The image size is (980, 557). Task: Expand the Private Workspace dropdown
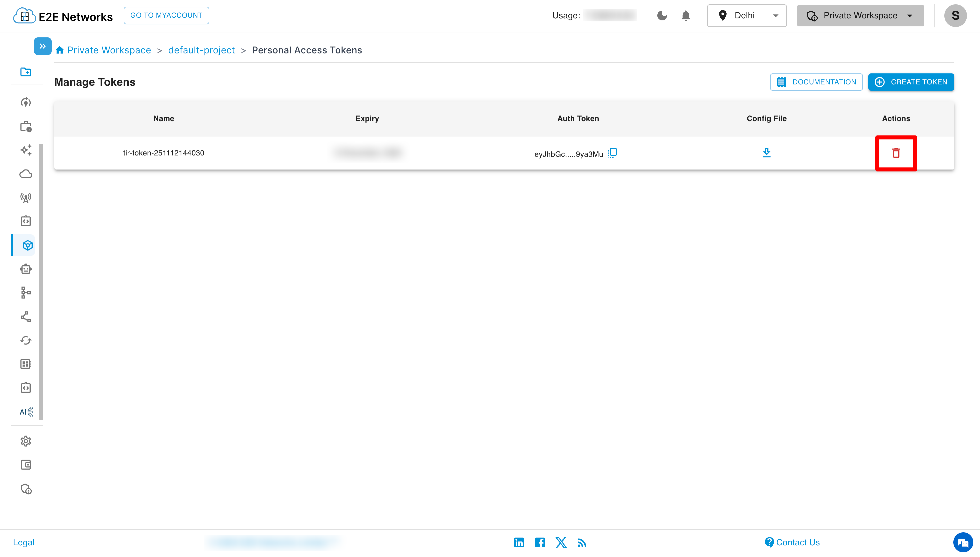[860, 16]
